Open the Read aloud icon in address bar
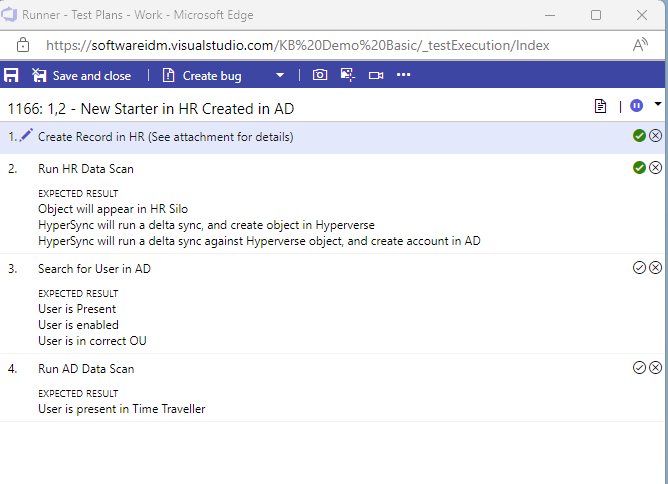This screenshot has width=668, height=484. click(x=641, y=46)
